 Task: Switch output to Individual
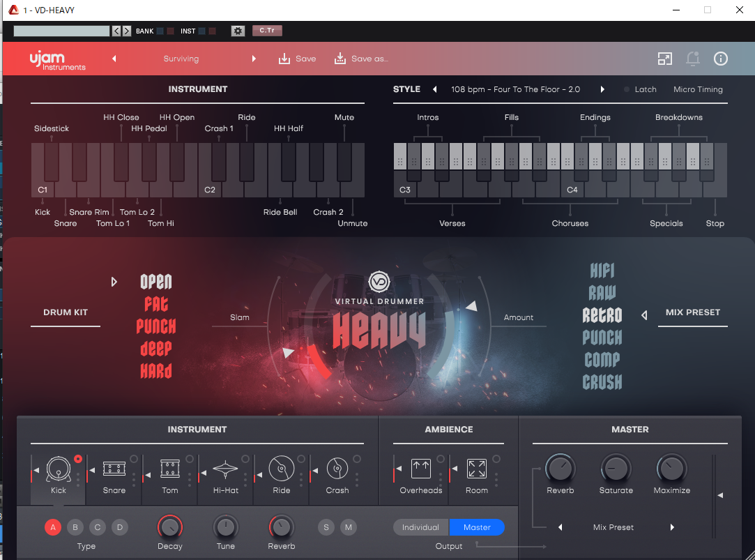(421, 527)
